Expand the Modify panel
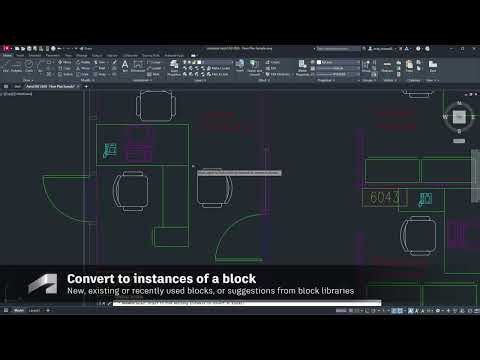The height and width of the screenshot is (360, 480). [x=88, y=80]
